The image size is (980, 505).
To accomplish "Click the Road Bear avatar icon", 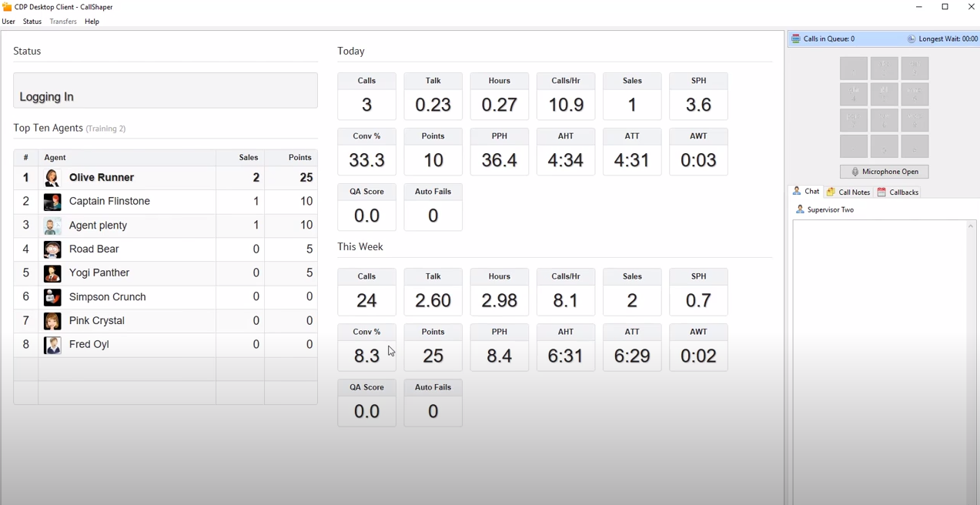I will (52, 249).
